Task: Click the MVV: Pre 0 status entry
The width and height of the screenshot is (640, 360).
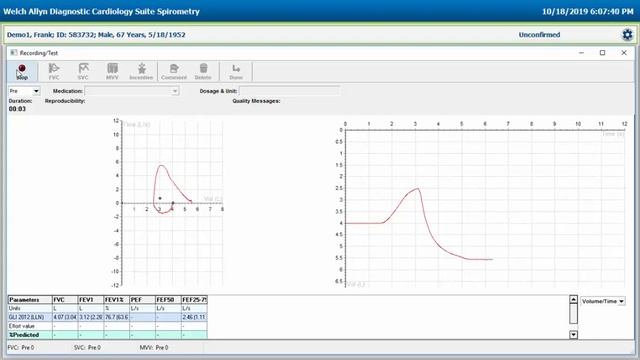Action: coord(154,348)
